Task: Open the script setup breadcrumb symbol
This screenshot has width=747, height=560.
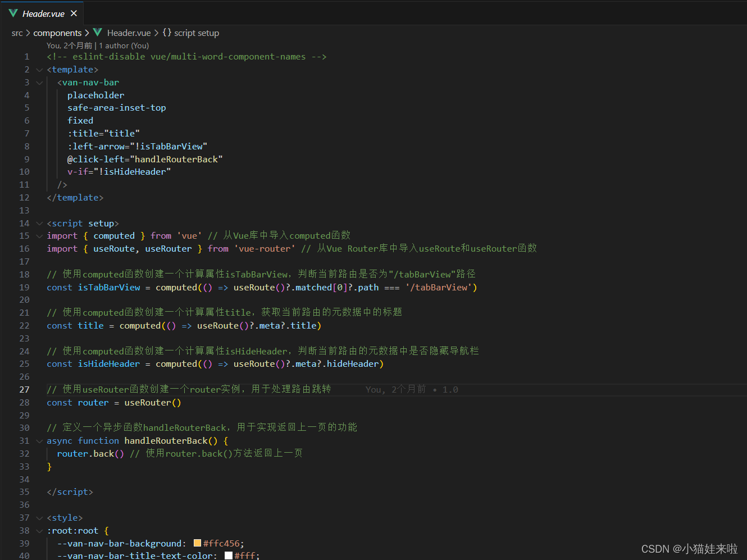Action: (x=197, y=33)
